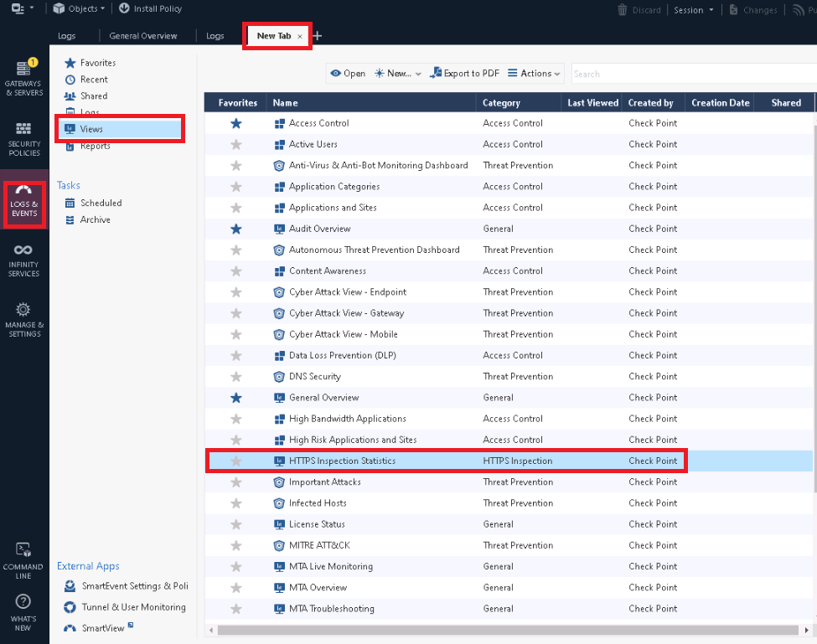This screenshot has height=644, width=817.
Task: Click the Export to PDF icon
Action: [x=436, y=74]
